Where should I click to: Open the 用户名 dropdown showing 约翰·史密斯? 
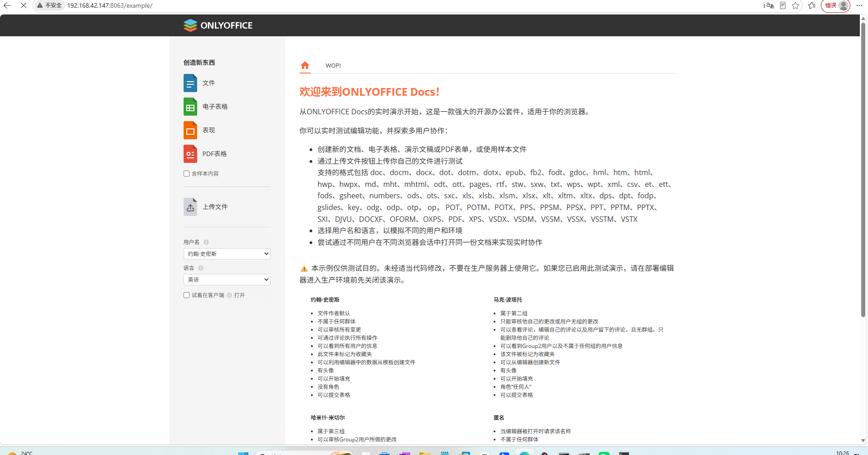pyautogui.click(x=227, y=254)
